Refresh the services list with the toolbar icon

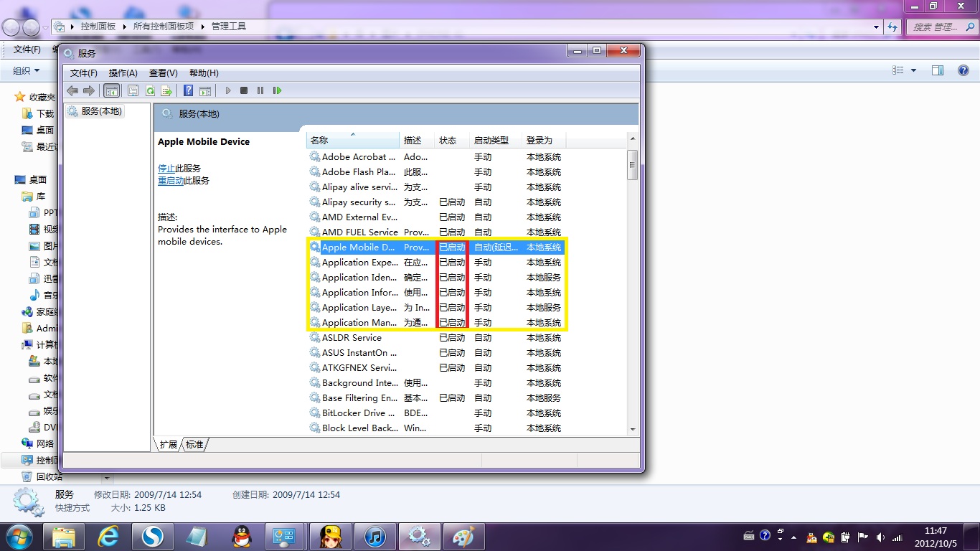(x=150, y=90)
